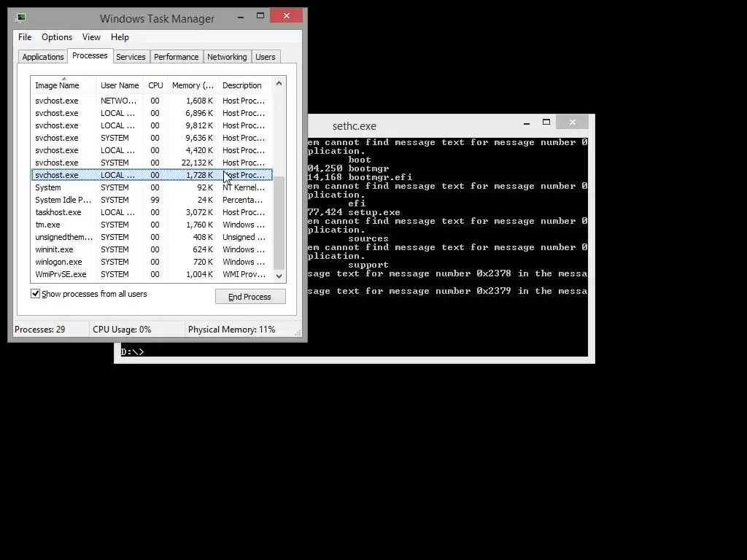Viewport: 747px width, 560px height.
Task: Select svchost.exe row using 4,420 K
Action: 152,150
